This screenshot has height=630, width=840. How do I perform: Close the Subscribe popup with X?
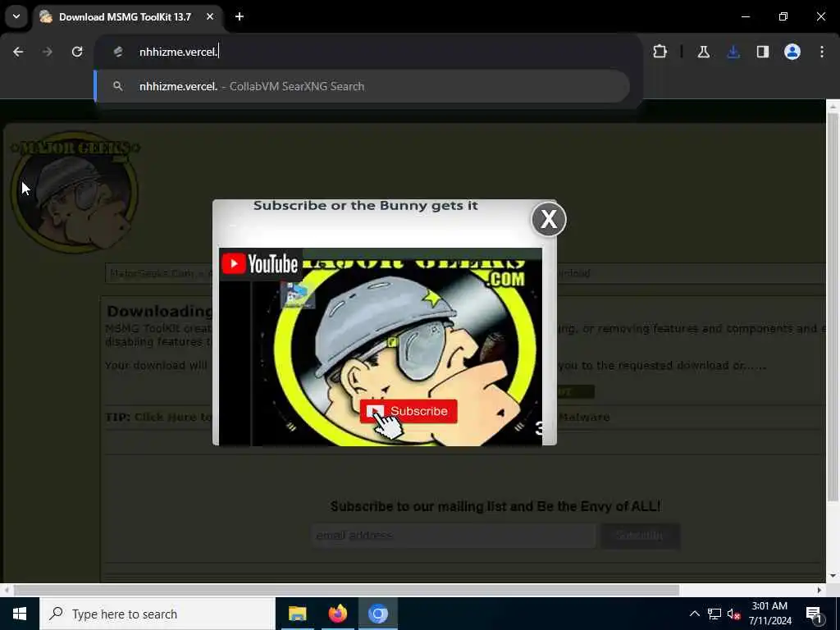pos(549,219)
